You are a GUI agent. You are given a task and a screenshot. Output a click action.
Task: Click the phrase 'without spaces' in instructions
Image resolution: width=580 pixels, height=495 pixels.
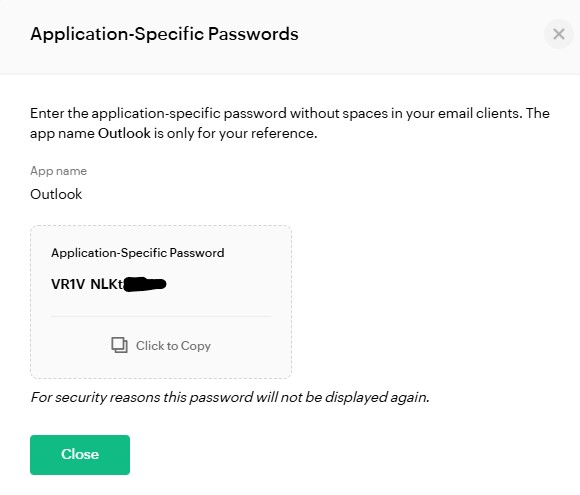pos(315,113)
